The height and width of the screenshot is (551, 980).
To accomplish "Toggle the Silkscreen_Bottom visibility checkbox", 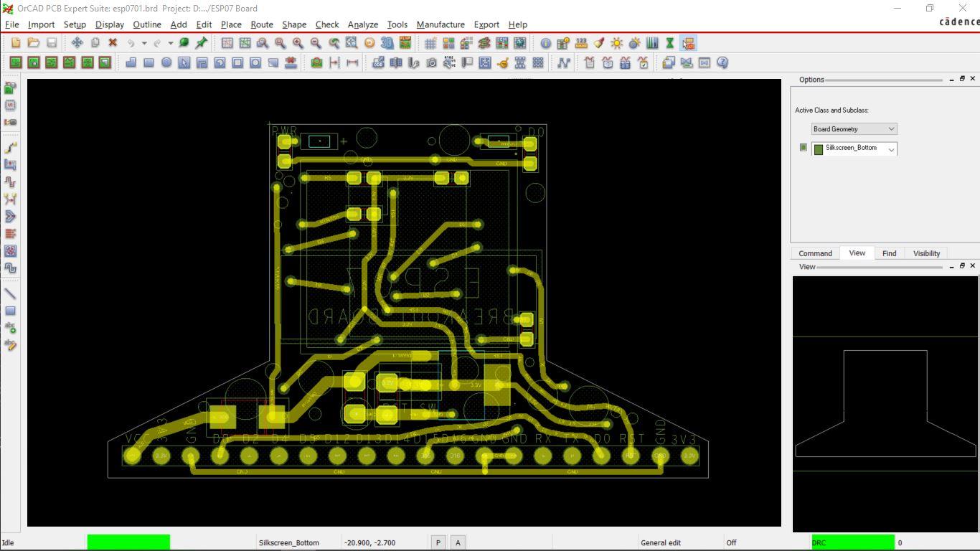I will click(x=803, y=147).
